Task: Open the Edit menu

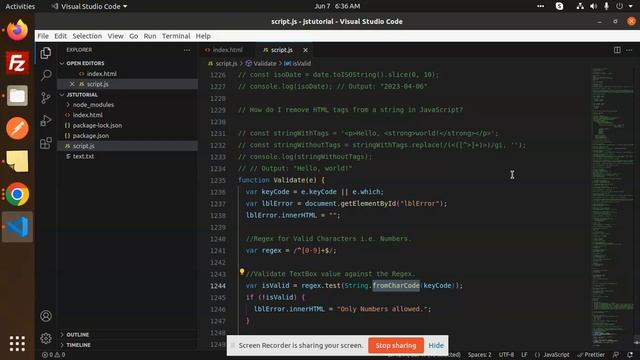Action: 60,36
